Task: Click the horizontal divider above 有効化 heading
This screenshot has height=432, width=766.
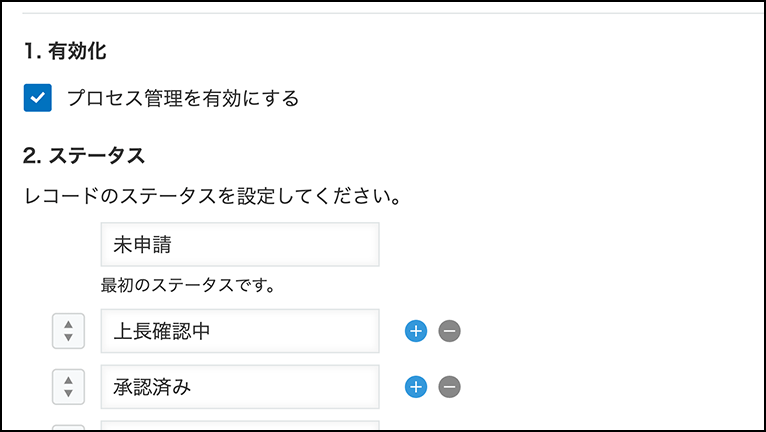Action: (x=393, y=14)
